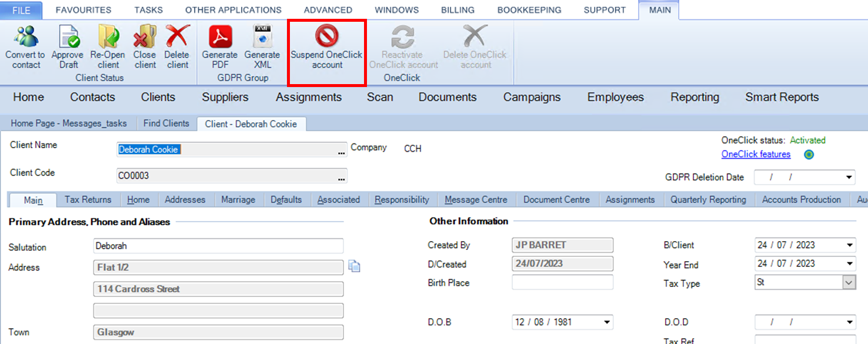The width and height of the screenshot is (868, 344).
Task: Open Campaigns in navigation bar
Action: click(x=532, y=97)
